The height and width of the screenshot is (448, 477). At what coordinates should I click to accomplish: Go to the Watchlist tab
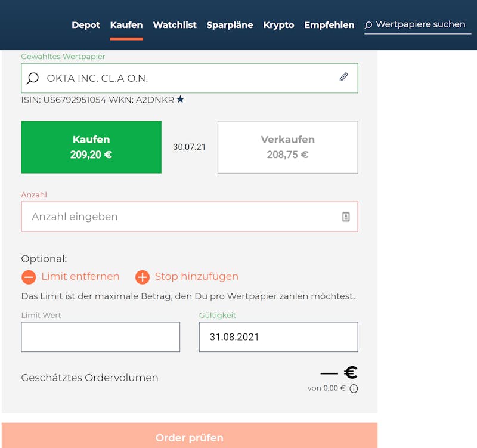pos(175,25)
